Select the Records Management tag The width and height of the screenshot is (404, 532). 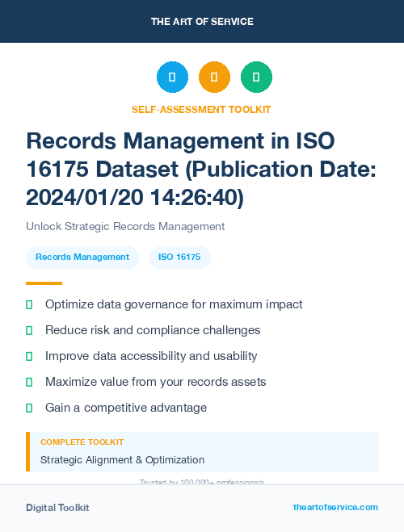tap(82, 258)
